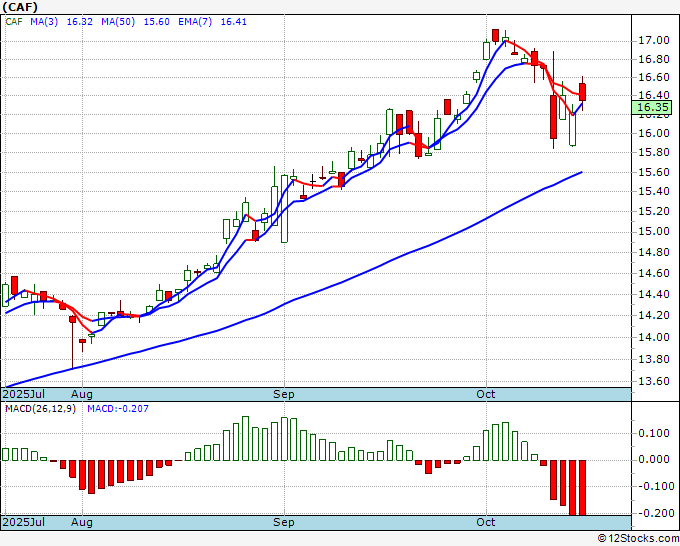
Task: Click the MA(50) value 15.60
Action: [x=157, y=22]
